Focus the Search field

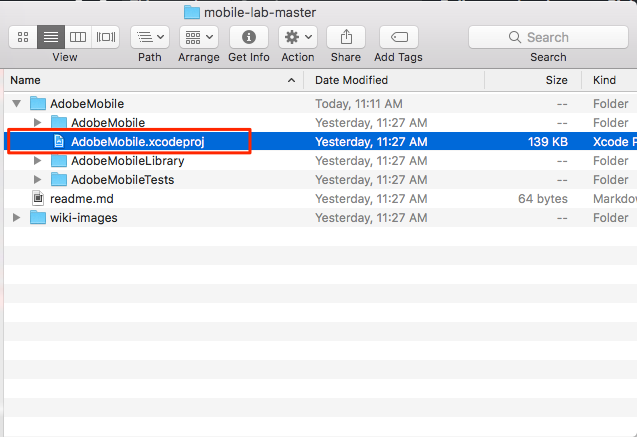[548, 37]
